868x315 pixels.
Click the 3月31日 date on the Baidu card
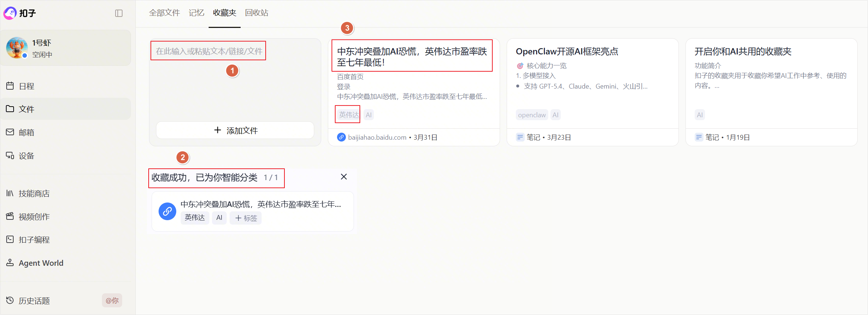[x=426, y=137]
